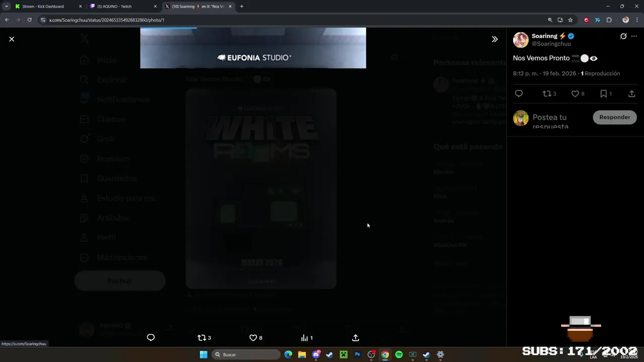Screen dimensions: 644x362
Task: Open the Windows Start menu
Action: coord(203,354)
